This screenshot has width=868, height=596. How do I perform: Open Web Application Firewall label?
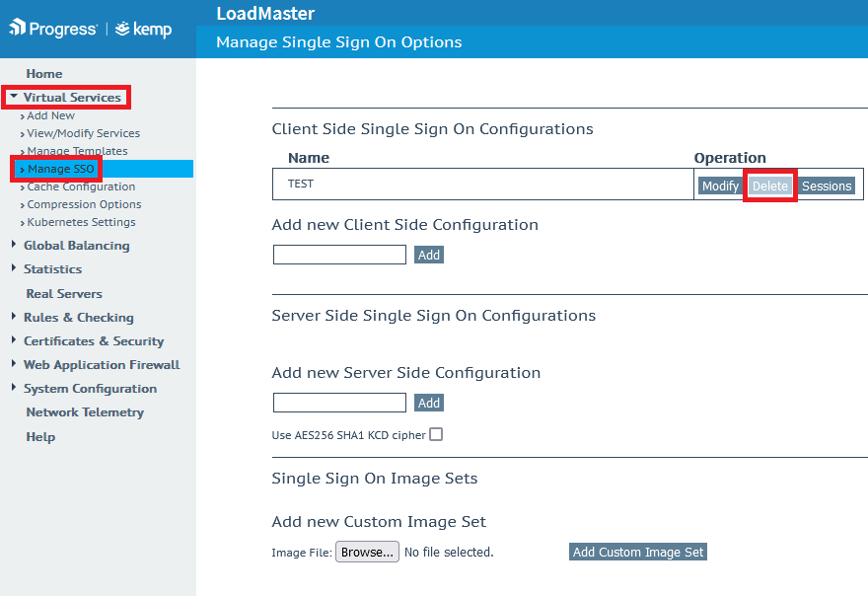click(102, 365)
